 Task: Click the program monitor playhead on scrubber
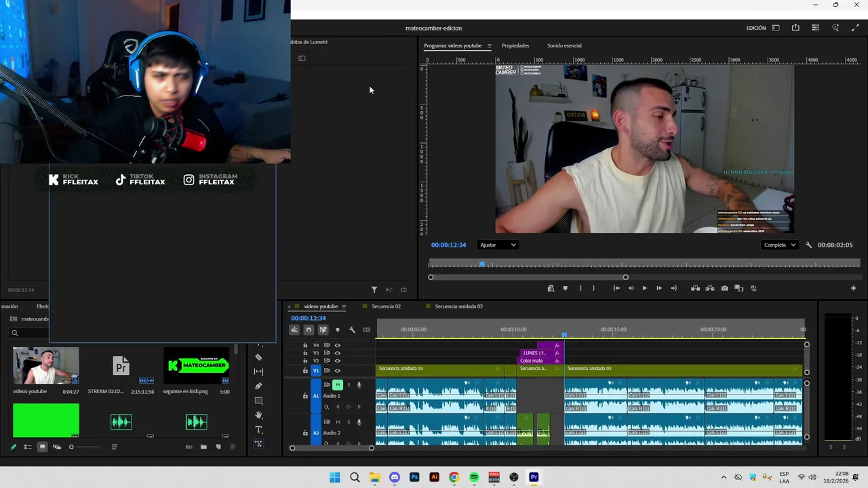483,264
